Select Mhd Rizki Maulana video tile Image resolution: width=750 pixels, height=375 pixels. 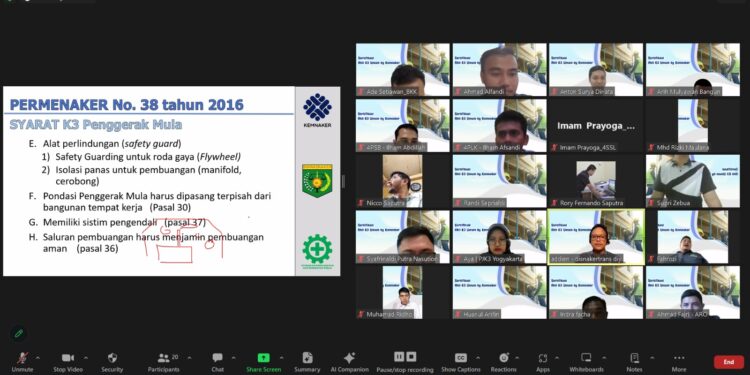[693, 125]
